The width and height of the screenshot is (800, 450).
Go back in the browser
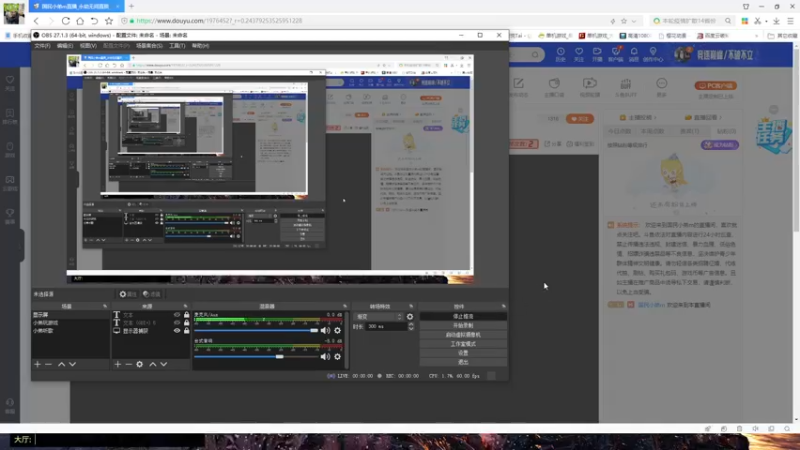[36, 21]
